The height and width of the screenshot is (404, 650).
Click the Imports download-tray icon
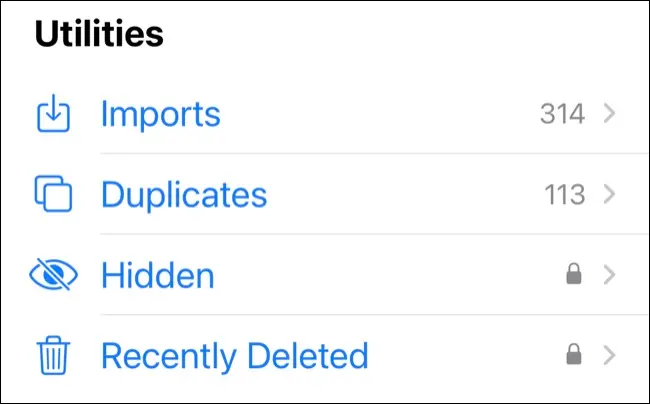click(53, 114)
